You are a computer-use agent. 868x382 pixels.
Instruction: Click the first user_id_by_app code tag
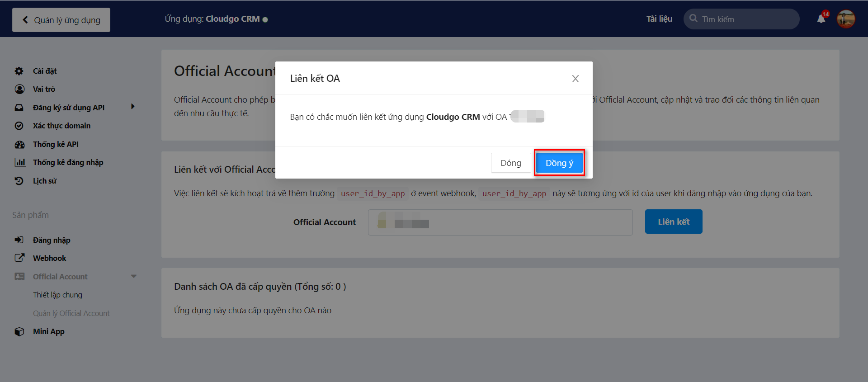click(x=373, y=193)
